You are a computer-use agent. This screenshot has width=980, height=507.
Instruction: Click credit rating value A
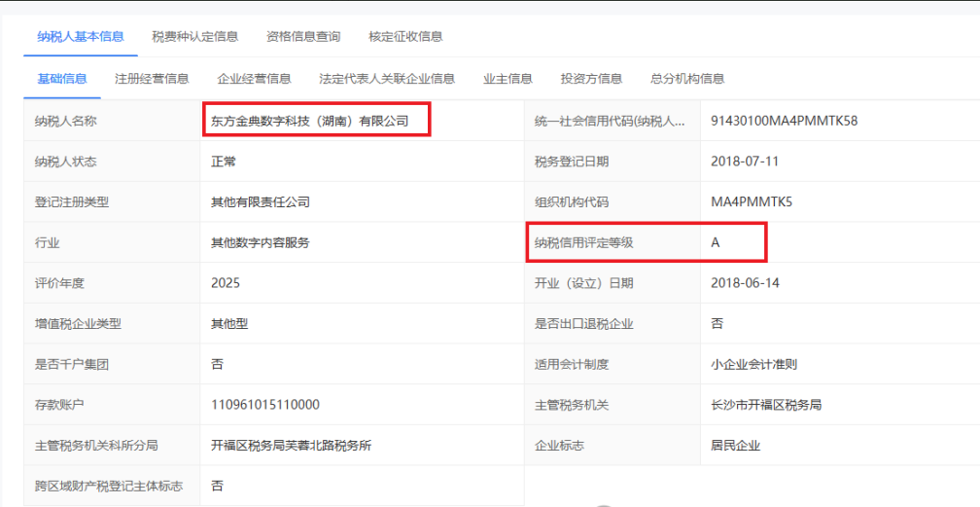[x=716, y=243]
